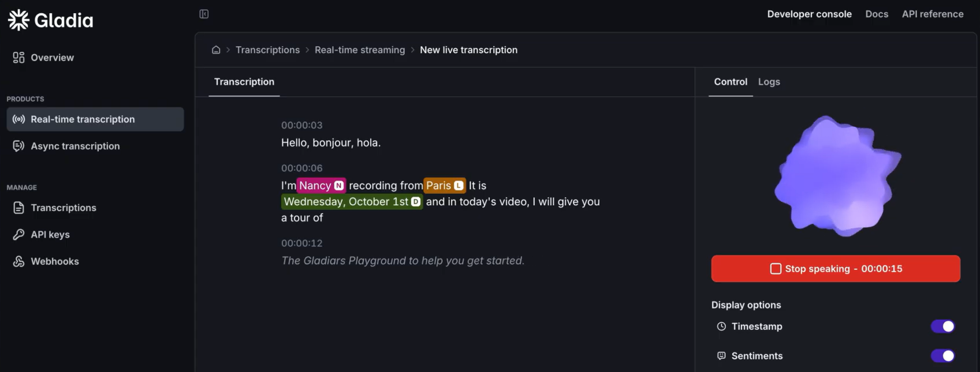
Task: Open Developer console link
Action: (x=809, y=14)
